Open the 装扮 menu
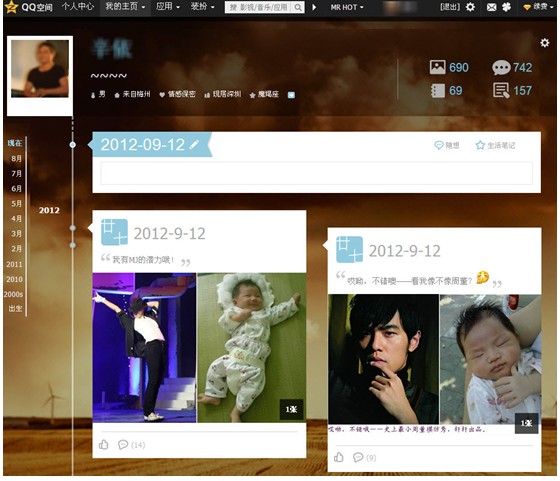This screenshot has width=560, height=481. [x=202, y=6]
